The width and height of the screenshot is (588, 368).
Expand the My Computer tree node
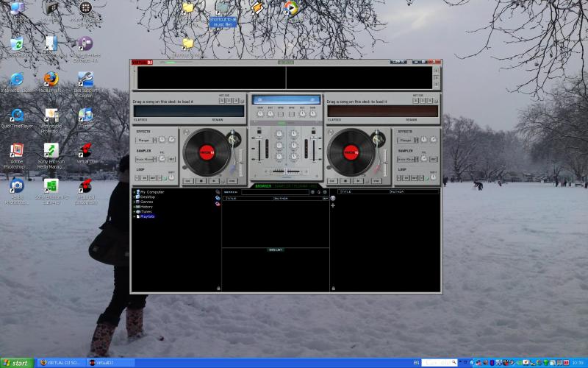pyautogui.click(x=135, y=192)
